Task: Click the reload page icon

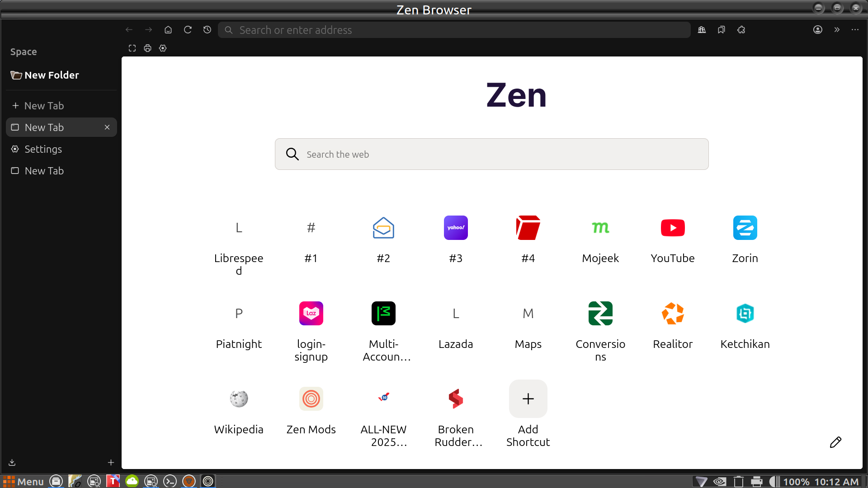Action: 188,30
